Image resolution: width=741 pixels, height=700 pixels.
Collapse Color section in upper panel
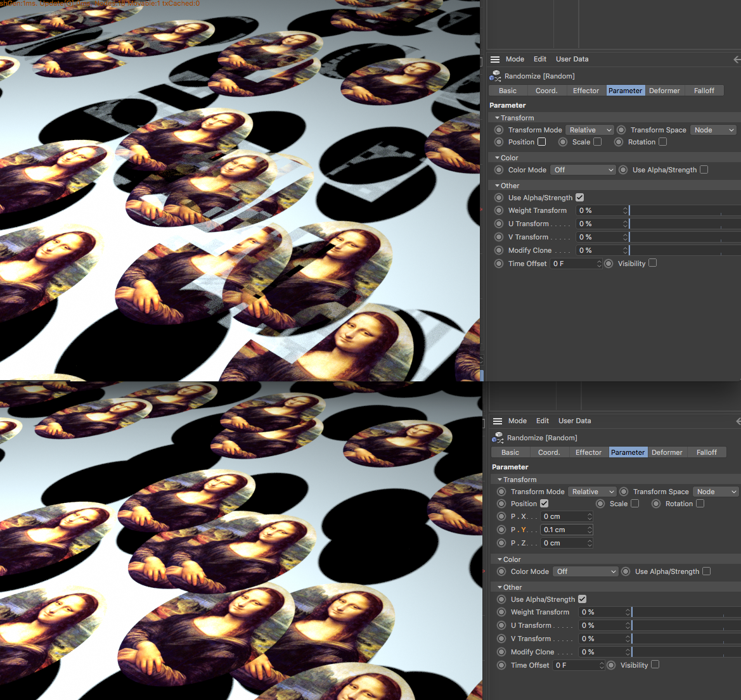(x=497, y=158)
